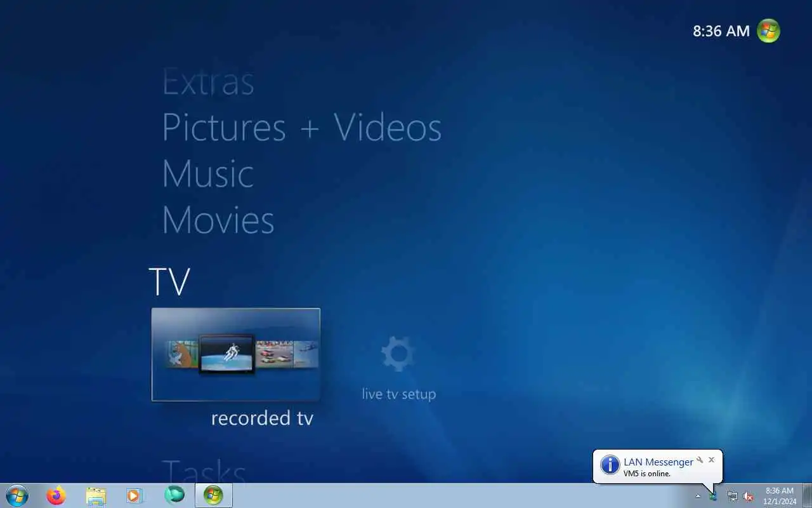Select the Music menu category
Screen dimensions: 812x508
click(207, 173)
